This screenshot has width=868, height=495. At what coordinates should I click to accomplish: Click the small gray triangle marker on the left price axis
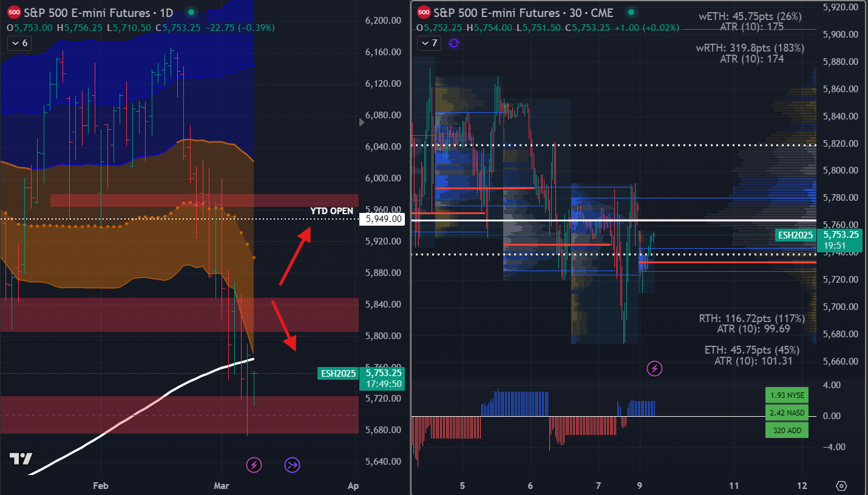coord(362,122)
